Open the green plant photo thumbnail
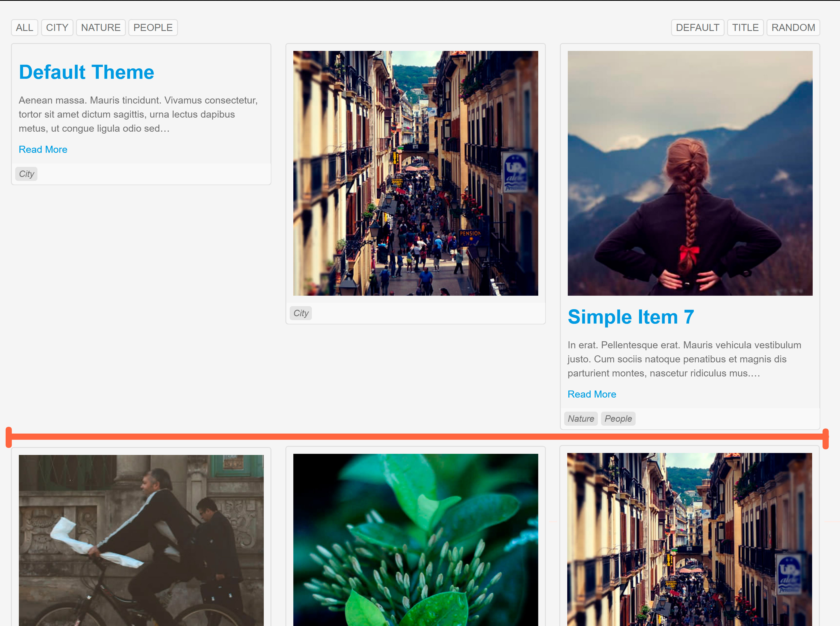The height and width of the screenshot is (626, 840). 415,540
